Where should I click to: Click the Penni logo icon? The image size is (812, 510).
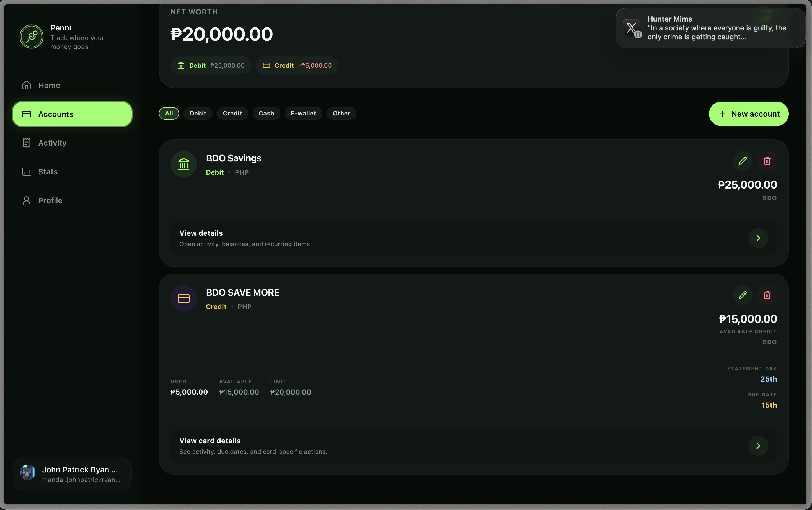click(31, 37)
